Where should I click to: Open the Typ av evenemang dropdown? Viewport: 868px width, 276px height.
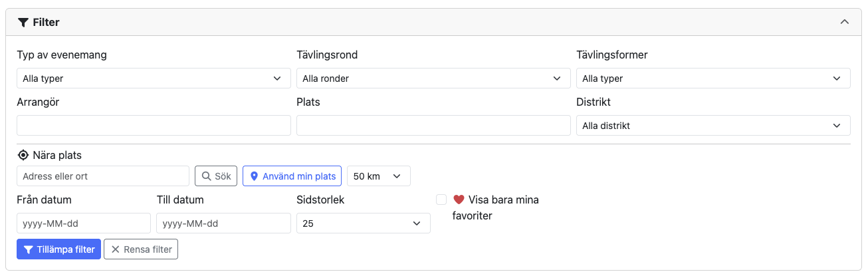153,78
